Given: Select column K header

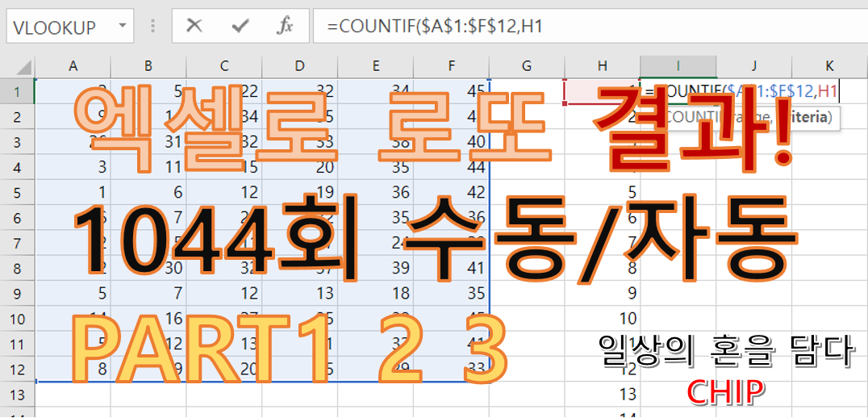Looking at the screenshot, I should tap(830, 66).
